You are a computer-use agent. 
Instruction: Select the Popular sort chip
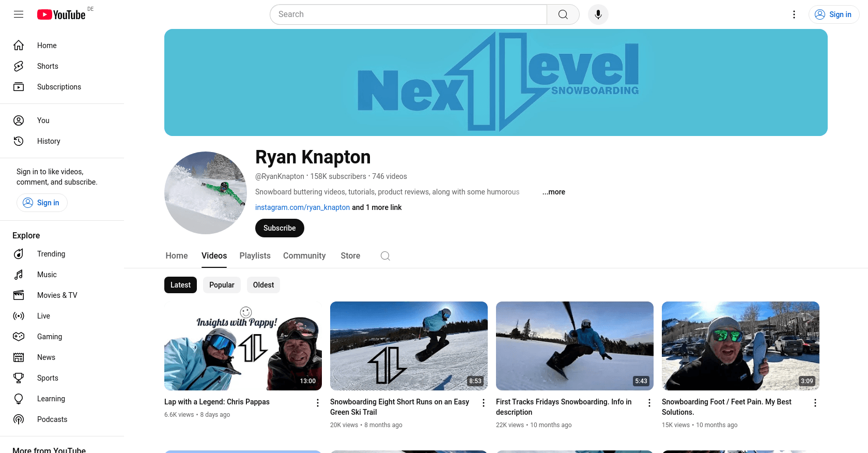click(222, 285)
